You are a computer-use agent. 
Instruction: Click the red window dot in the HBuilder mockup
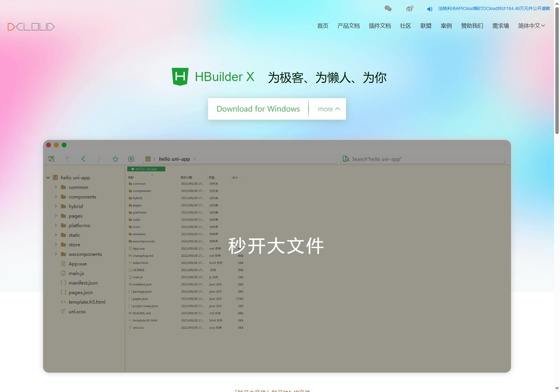(48, 145)
